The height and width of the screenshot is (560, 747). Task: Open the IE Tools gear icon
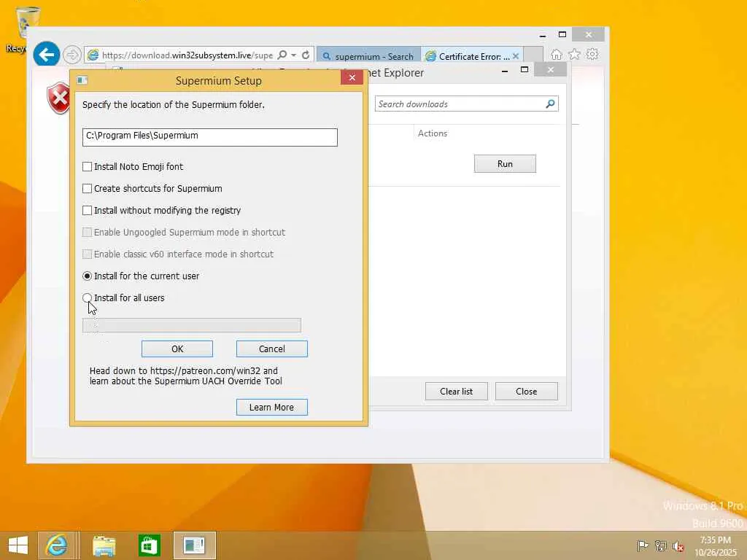pos(592,54)
